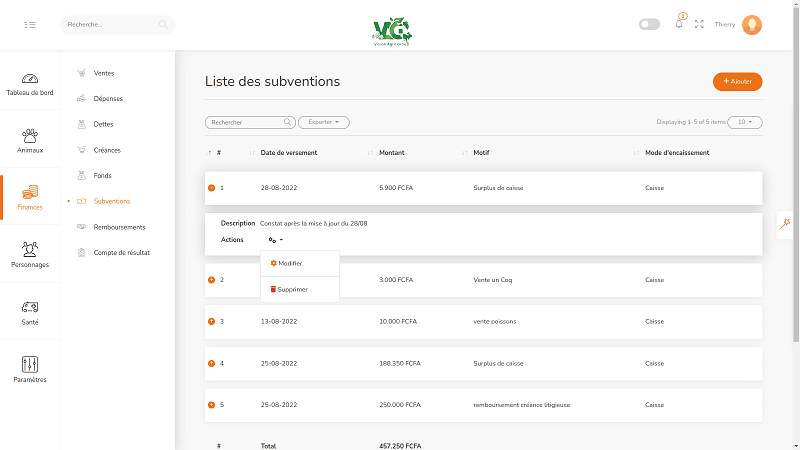Sort by the Montant column header

[x=392, y=153]
